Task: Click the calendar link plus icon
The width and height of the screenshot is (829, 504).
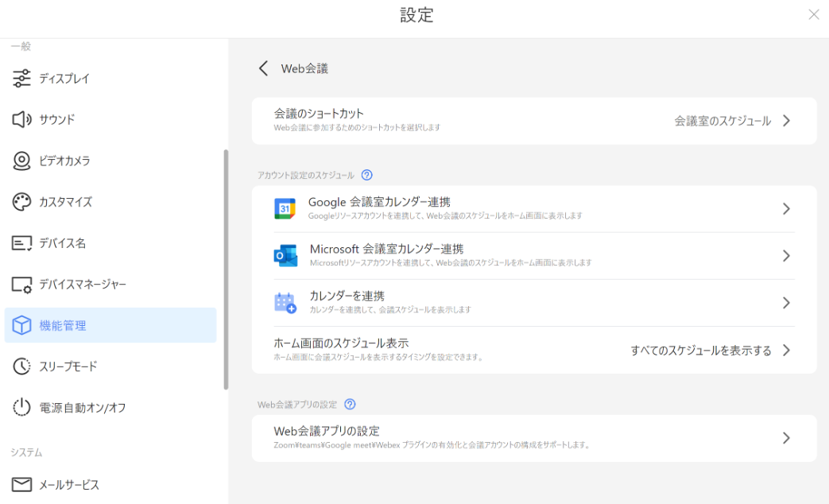Action: coord(285,303)
